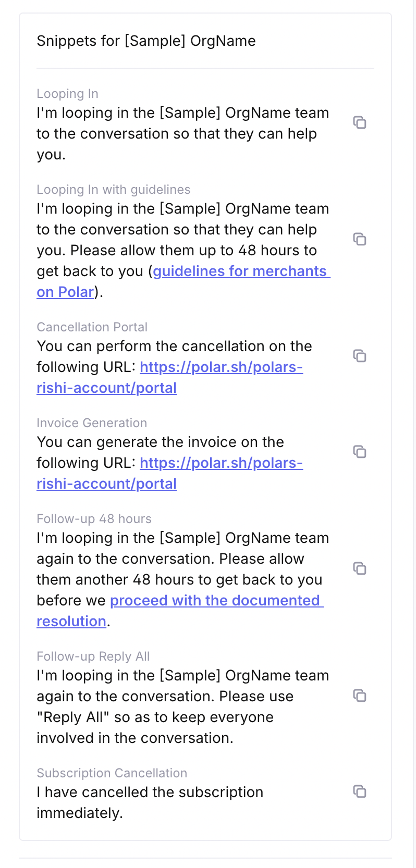
Task: Click the "Invoice Generation" snippet title
Action: 92,423
